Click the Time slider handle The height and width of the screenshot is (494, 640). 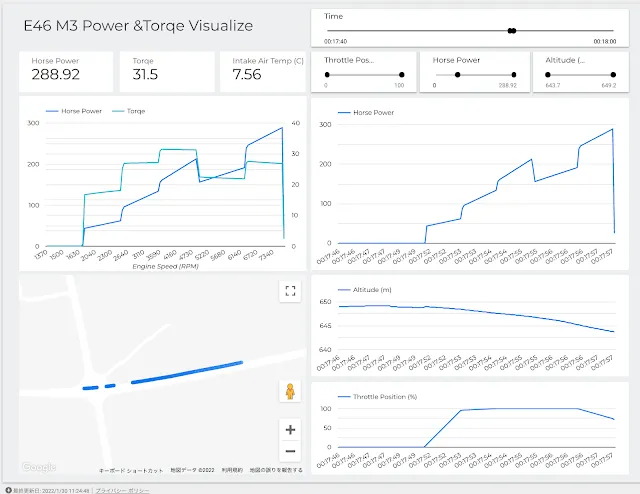[x=512, y=31]
